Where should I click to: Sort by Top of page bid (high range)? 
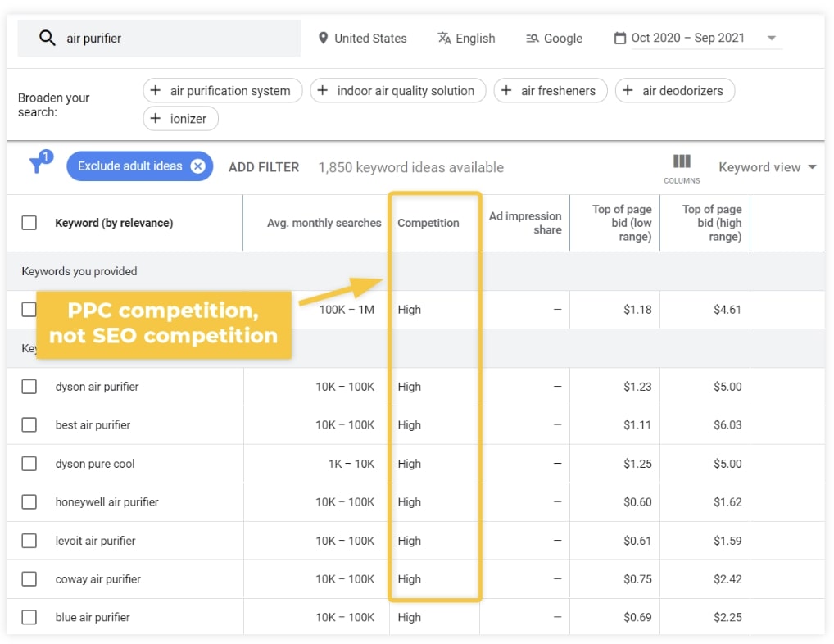tap(712, 223)
